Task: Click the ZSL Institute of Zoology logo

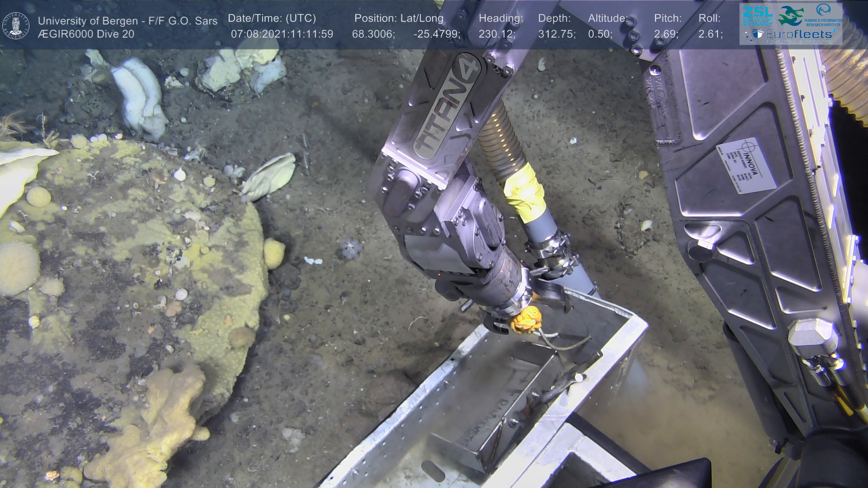Action: point(757,15)
